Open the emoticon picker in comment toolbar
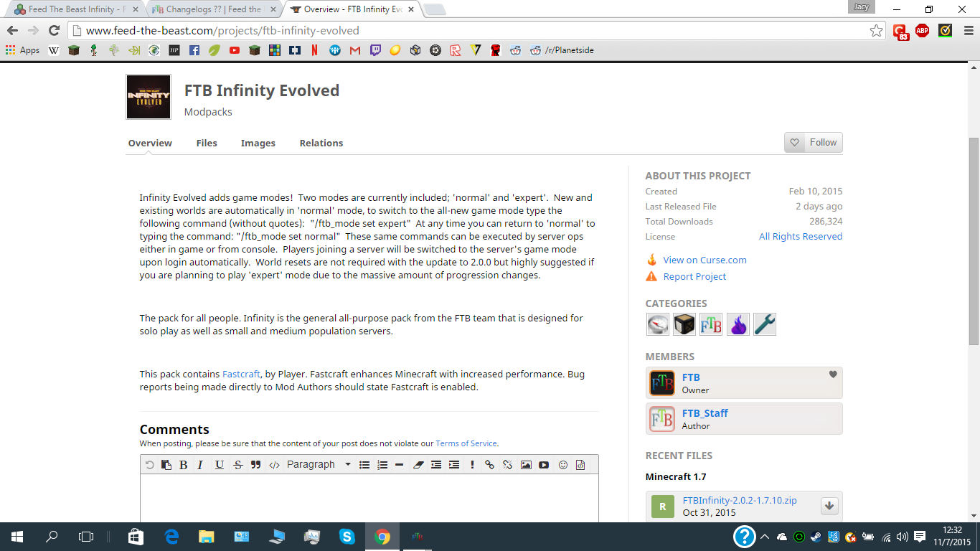The height and width of the screenshot is (551, 980). [x=562, y=465]
